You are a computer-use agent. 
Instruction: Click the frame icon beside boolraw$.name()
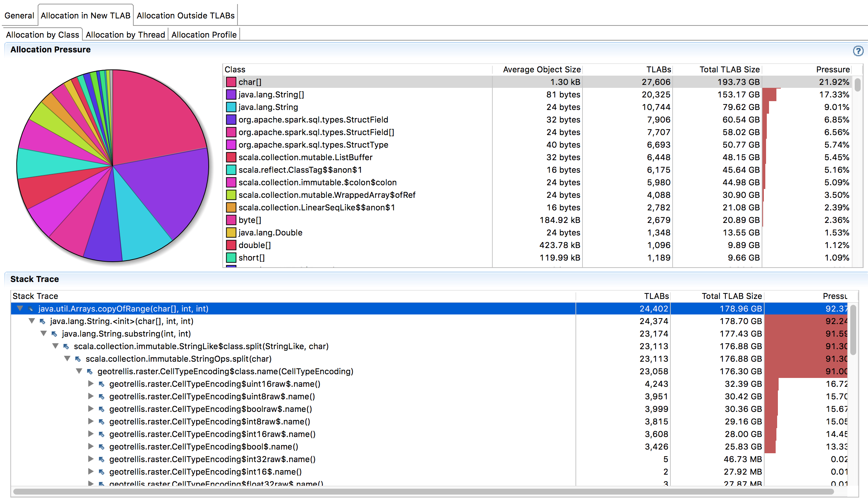(x=102, y=409)
